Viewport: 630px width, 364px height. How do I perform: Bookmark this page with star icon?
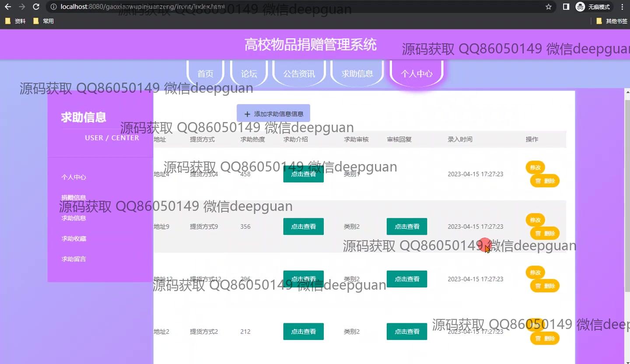(548, 7)
